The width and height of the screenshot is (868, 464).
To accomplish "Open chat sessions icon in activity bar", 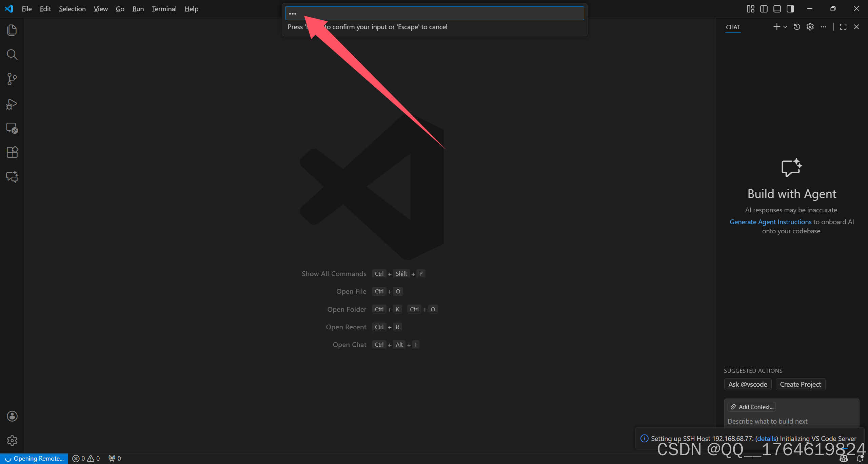I will pyautogui.click(x=12, y=177).
